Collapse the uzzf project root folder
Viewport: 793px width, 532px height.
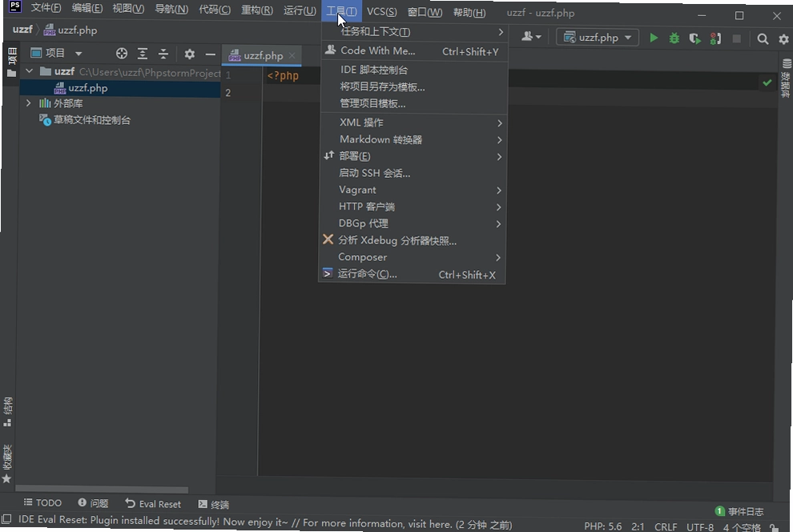[30, 71]
